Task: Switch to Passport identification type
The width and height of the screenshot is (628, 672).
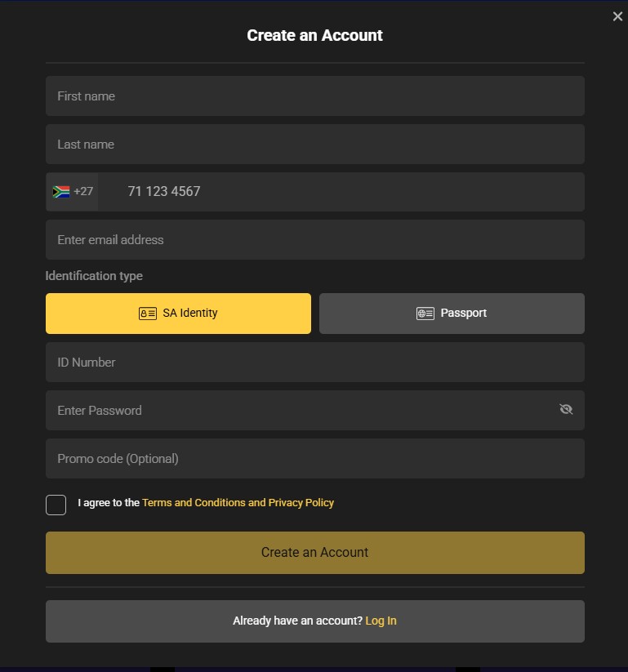Action: [x=452, y=314]
